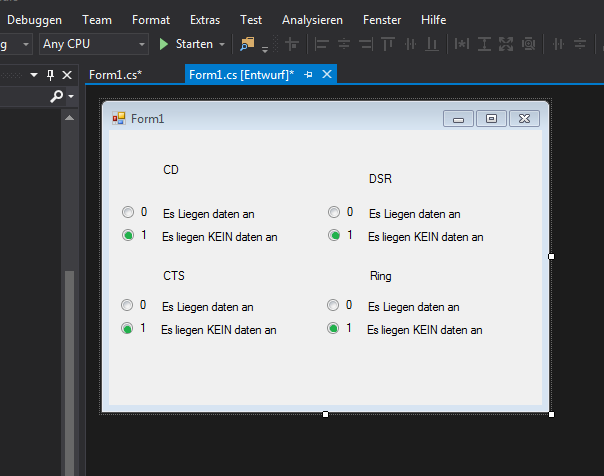Expand the search options arrow next to magnifier
This screenshot has width=604, height=476.
[71, 96]
